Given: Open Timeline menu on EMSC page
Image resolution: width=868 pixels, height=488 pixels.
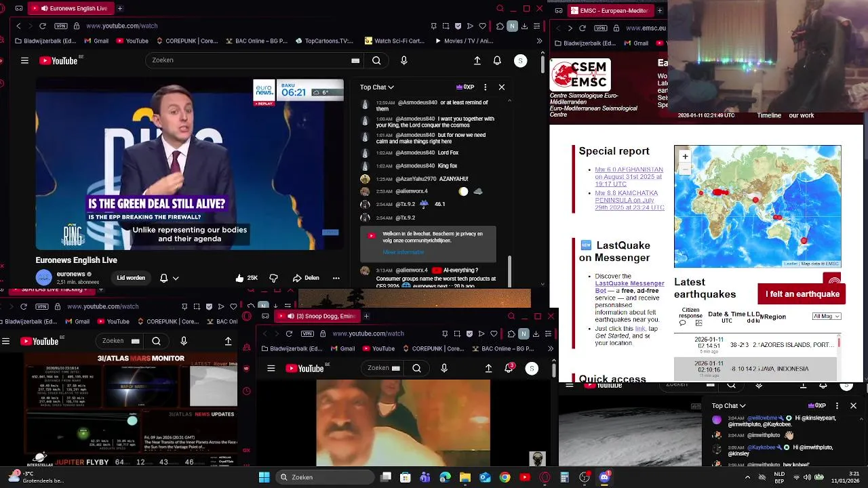Looking at the screenshot, I should (769, 115).
